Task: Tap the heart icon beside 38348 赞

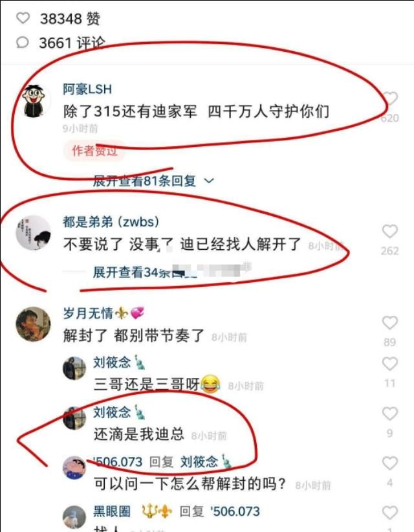Action: click(x=23, y=18)
